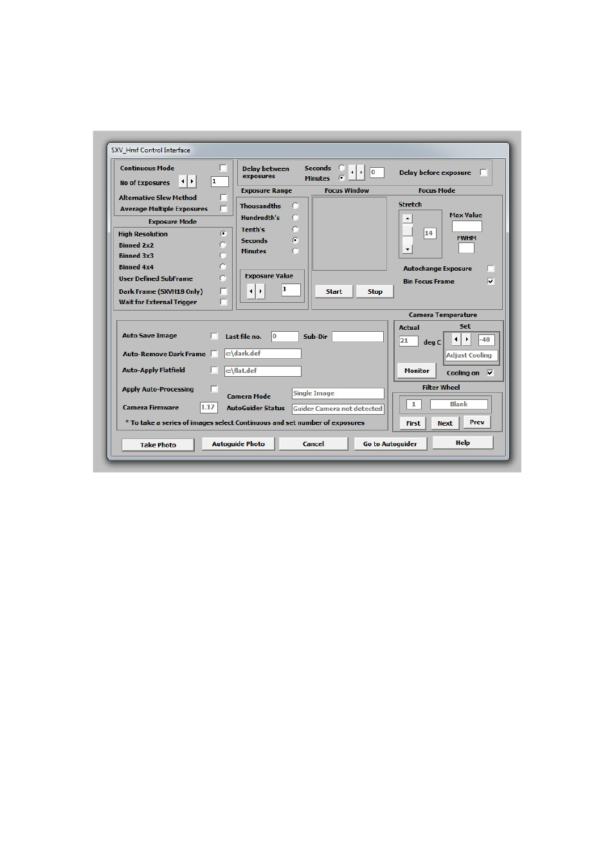Select Hundredth's exposure range
Screen dimensions: 614x868
point(296,217)
